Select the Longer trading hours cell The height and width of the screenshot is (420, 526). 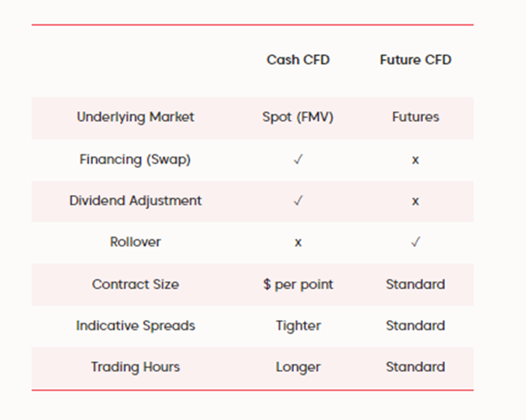point(298,367)
